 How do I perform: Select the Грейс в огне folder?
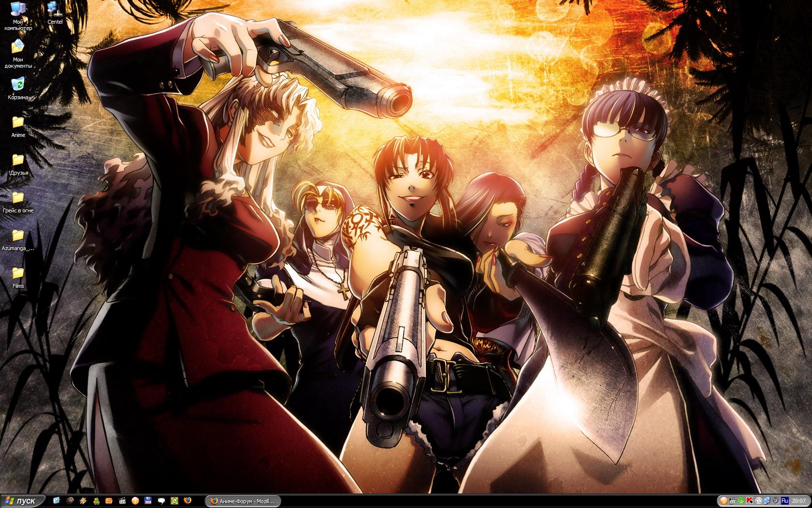[18, 201]
